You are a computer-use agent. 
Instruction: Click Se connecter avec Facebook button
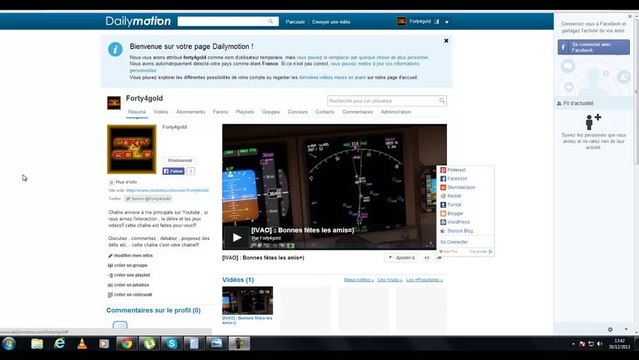(x=593, y=47)
